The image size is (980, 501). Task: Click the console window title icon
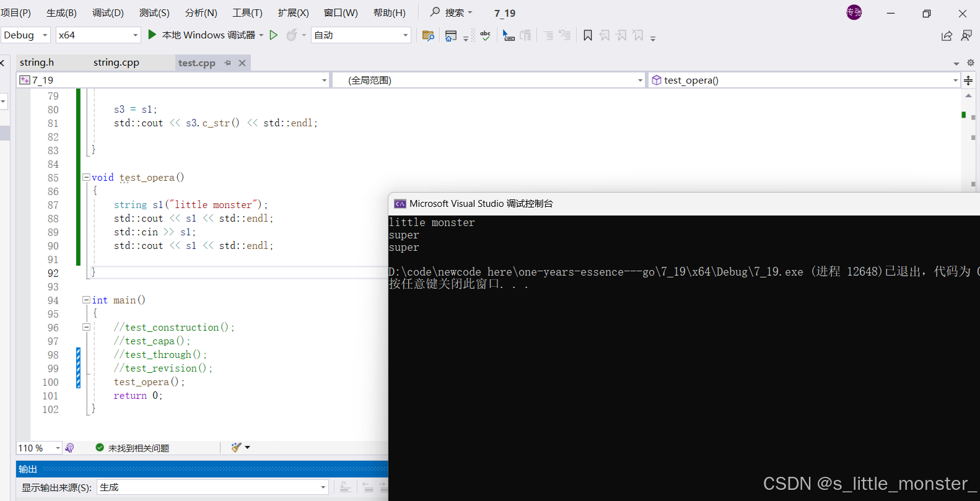[x=400, y=204]
